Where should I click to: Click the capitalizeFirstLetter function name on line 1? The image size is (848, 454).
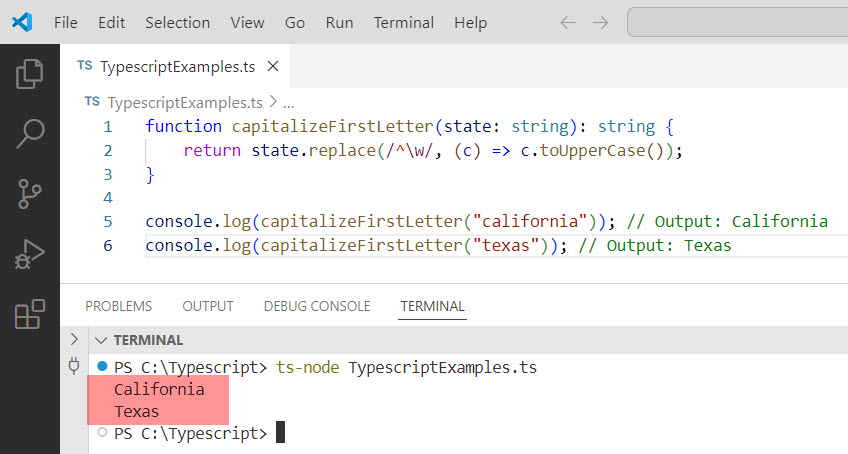pyautogui.click(x=333, y=127)
